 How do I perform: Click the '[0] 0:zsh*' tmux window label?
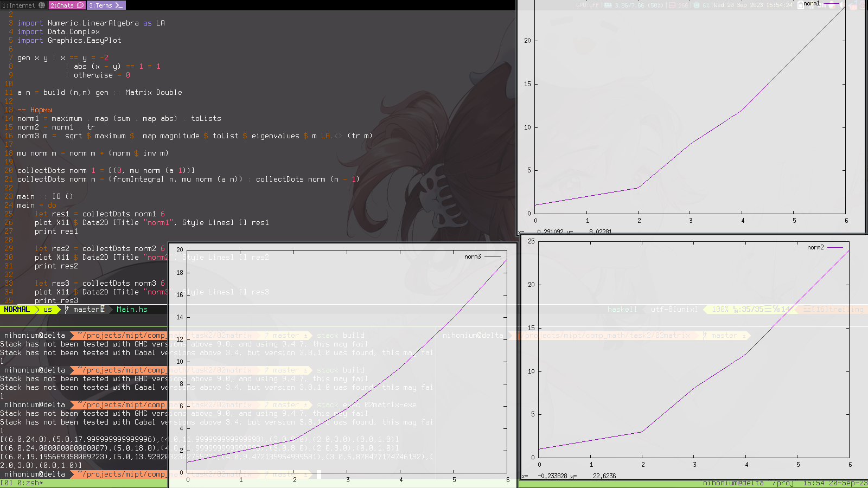pyautogui.click(x=22, y=483)
